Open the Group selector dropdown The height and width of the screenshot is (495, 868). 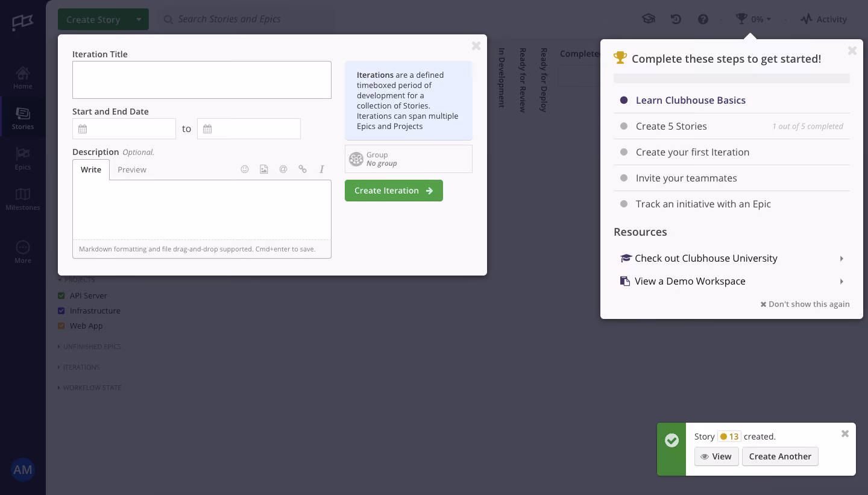coord(409,159)
